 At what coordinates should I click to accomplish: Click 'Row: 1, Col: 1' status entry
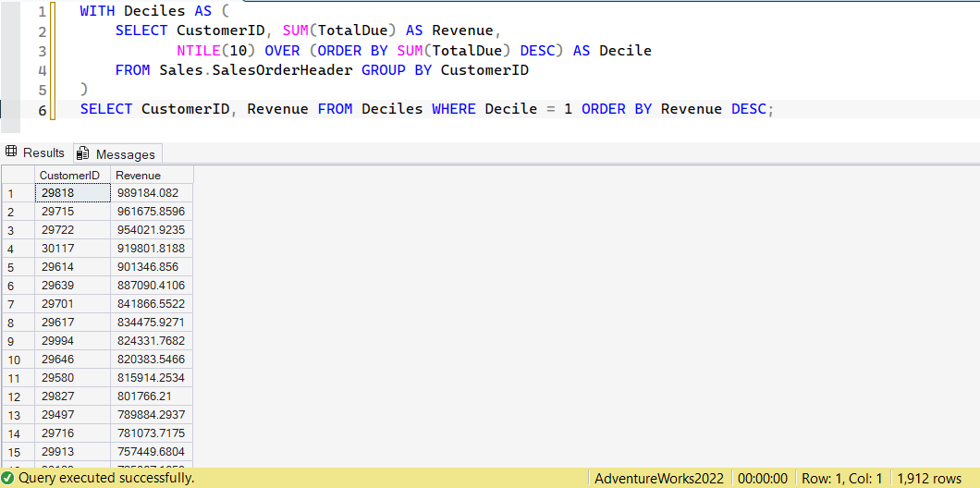click(x=842, y=480)
